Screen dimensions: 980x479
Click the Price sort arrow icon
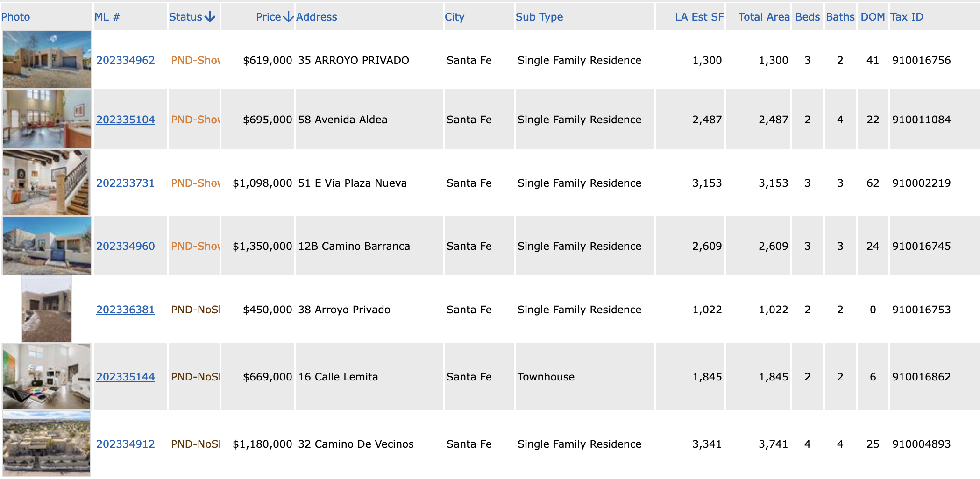click(289, 17)
